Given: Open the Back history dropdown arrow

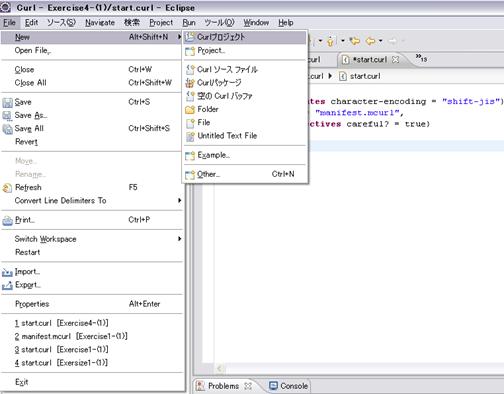Looking at the screenshot, I should pyautogui.click(x=381, y=41).
